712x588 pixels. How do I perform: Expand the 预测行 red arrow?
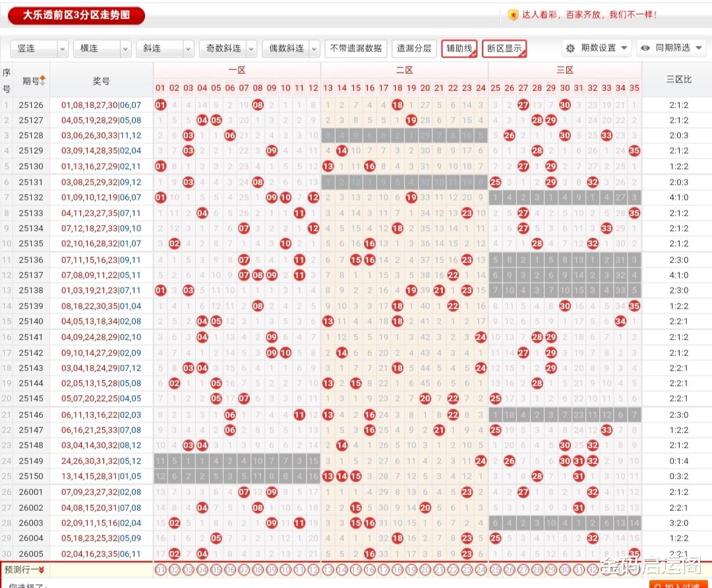[x=42, y=570]
